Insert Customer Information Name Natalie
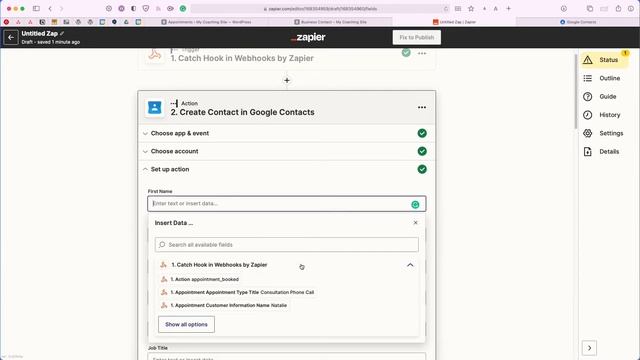 pos(224,306)
